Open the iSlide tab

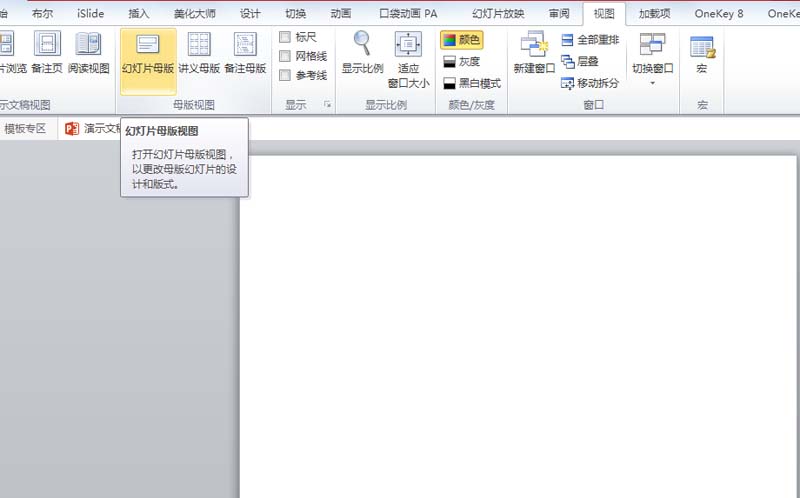click(x=90, y=14)
